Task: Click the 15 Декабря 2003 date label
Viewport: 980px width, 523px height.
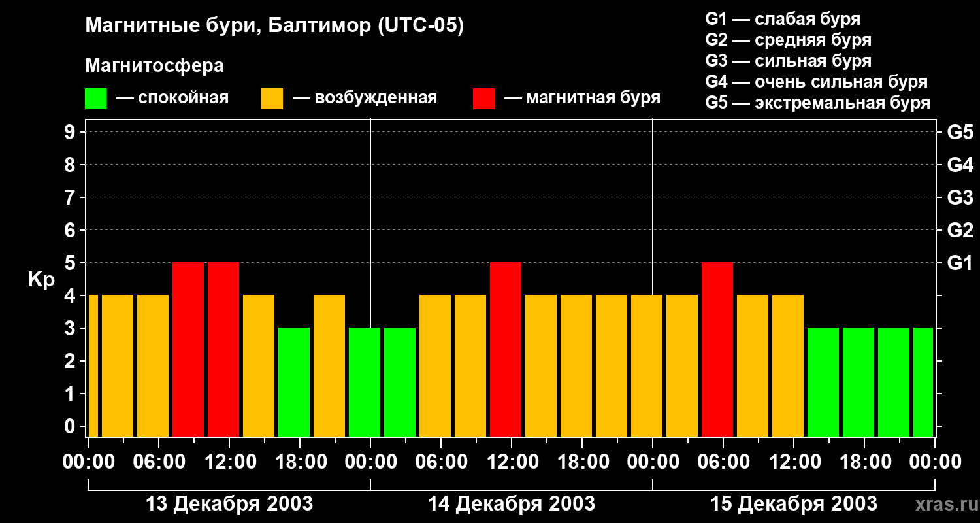Action: click(x=794, y=504)
